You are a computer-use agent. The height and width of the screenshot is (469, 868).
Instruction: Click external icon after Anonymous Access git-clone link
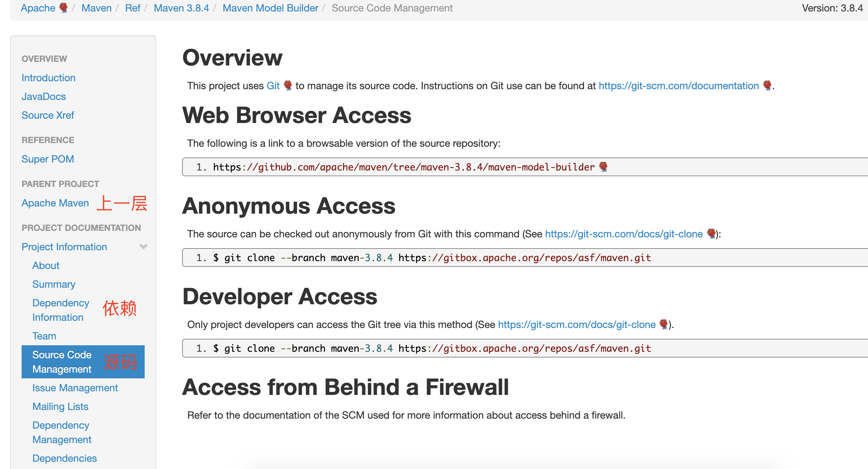click(x=711, y=234)
